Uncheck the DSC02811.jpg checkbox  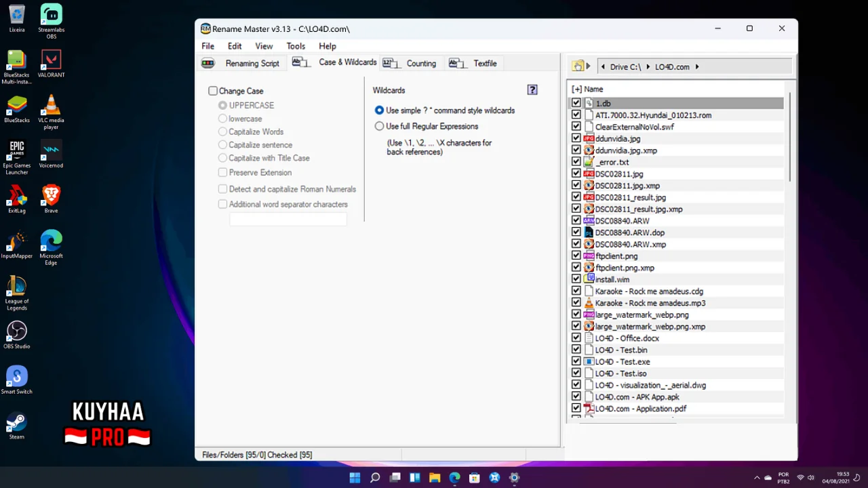point(576,174)
